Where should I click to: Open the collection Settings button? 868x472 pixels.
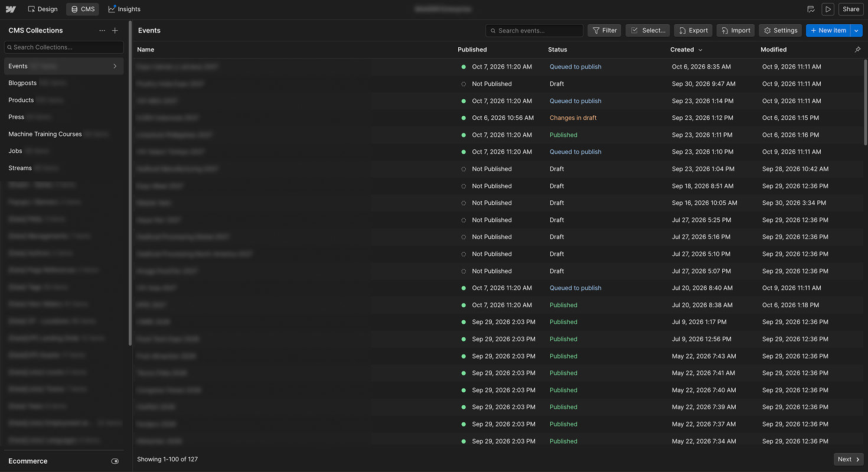(781, 31)
